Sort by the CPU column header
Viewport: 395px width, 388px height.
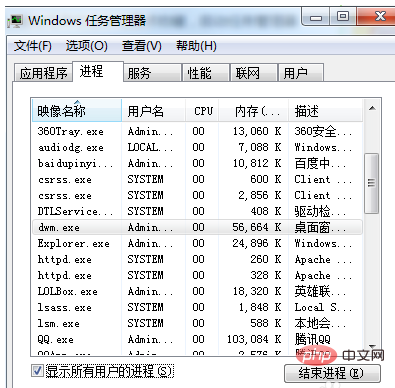coord(203,111)
